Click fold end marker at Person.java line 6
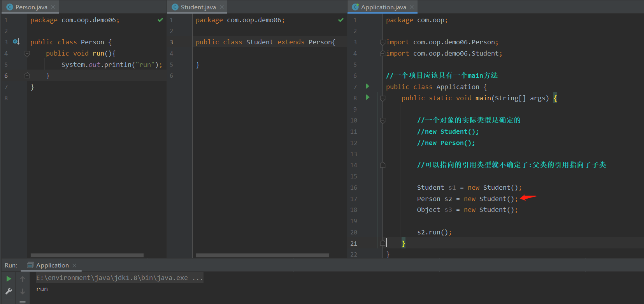The width and height of the screenshot is (644, 304). click(x=27, y=75)
